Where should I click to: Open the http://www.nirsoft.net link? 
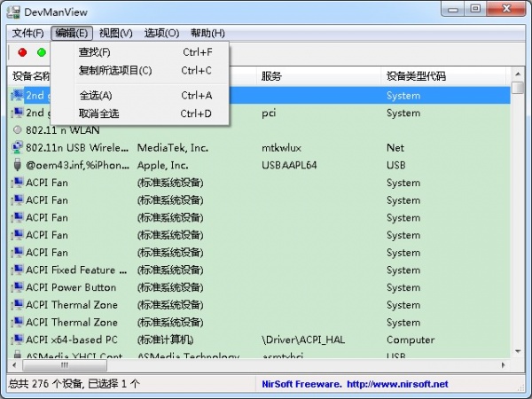(399, 384)
